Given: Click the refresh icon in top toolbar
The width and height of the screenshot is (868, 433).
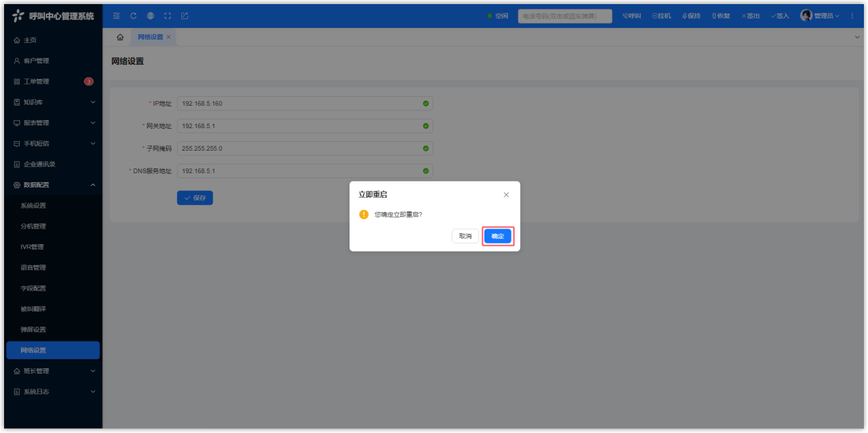Looking at the screenshot, I should [134, 16].
